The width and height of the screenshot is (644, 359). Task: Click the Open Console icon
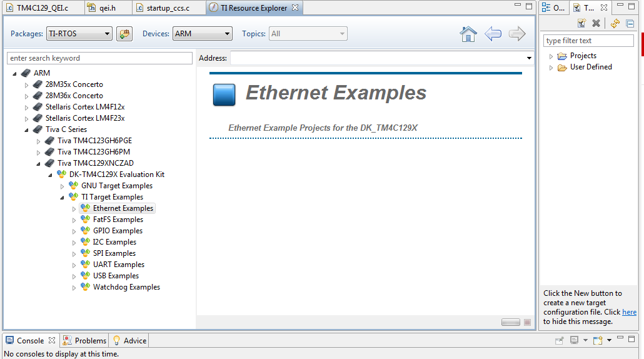click(x=598, y=340)
